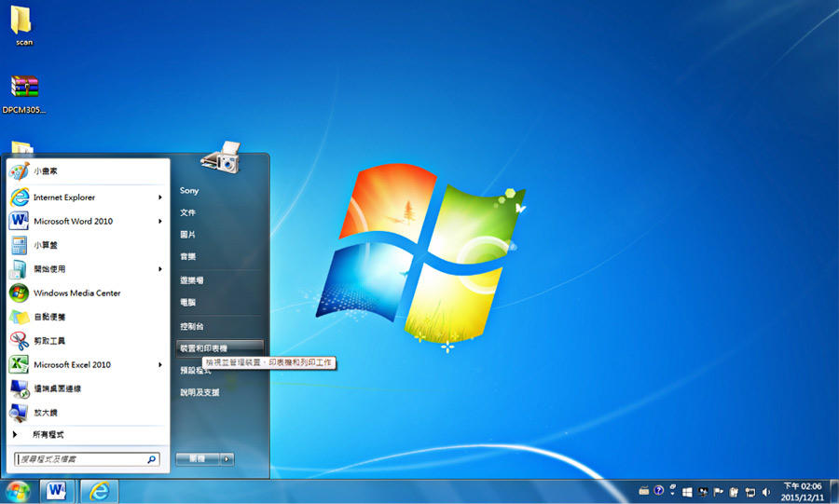Open Internet Explorer in Start menu list

point(89,198)
